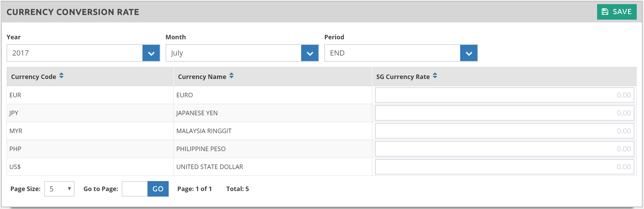Click the SG Currency Rate header text
The image size is (644, 209).
[x=403, y=77]
